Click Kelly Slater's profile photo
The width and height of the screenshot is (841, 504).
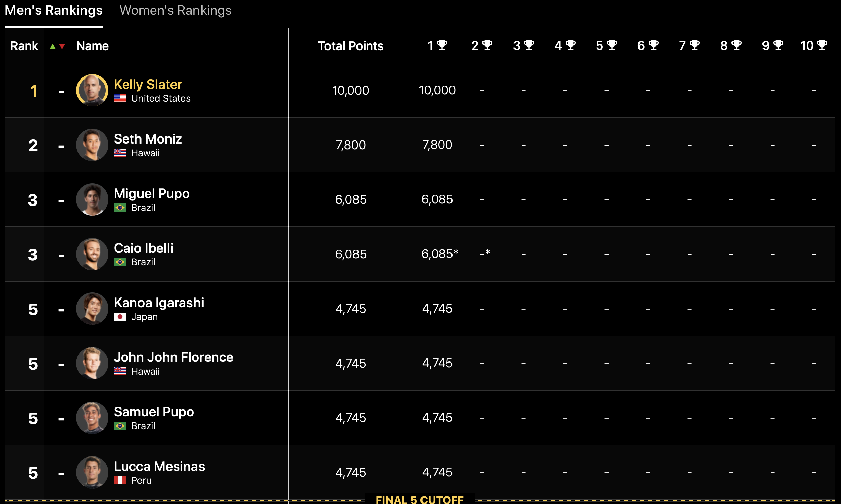(92, 90)
